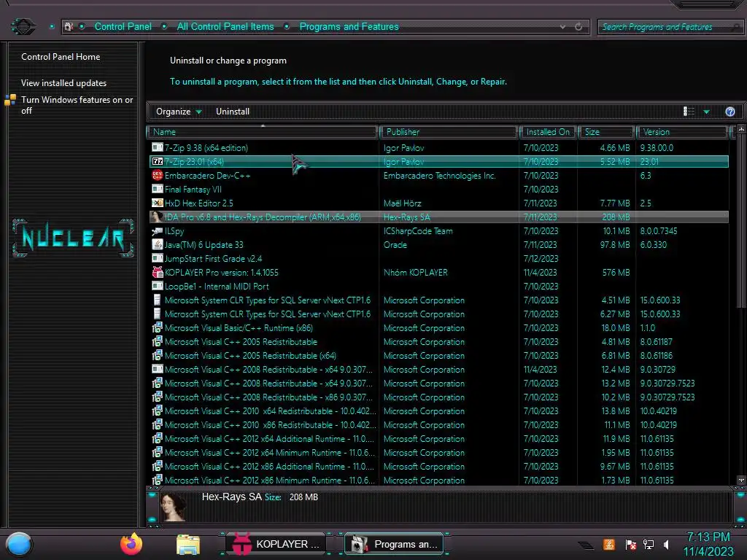Click the IDA Pro v6.8 portrait icon

[158, 217]
